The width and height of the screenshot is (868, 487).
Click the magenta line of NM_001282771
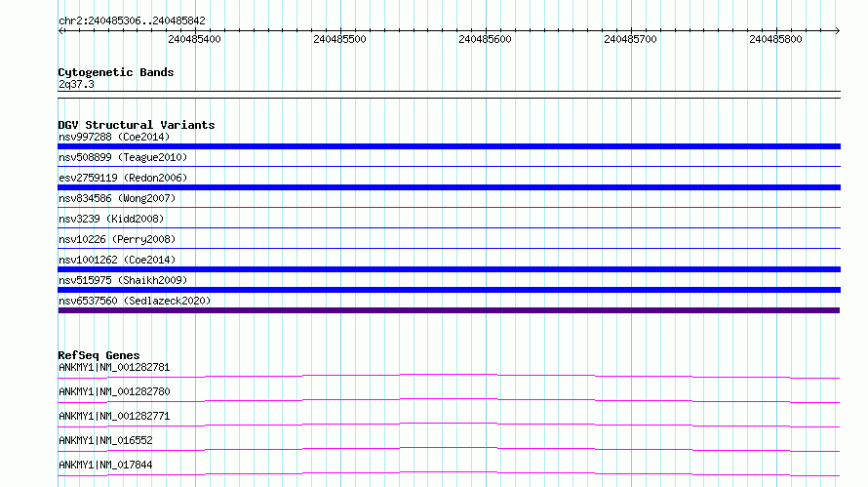(x=449, y=425)
